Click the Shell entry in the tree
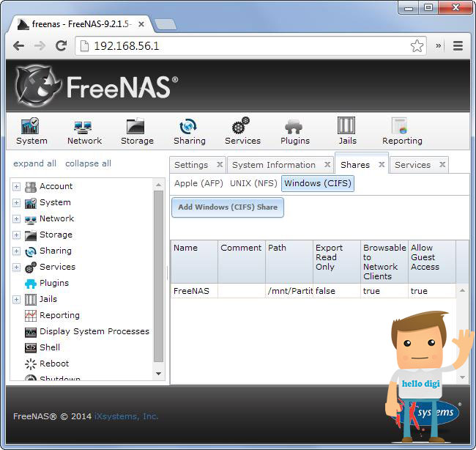476x450 pixels. click(50, 347)
